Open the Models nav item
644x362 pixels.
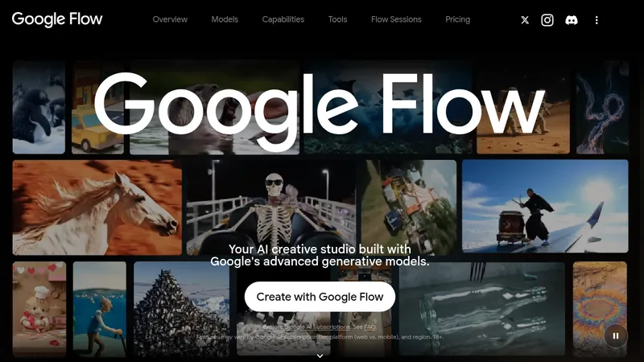pyautogui.click(x=225, y=19)
